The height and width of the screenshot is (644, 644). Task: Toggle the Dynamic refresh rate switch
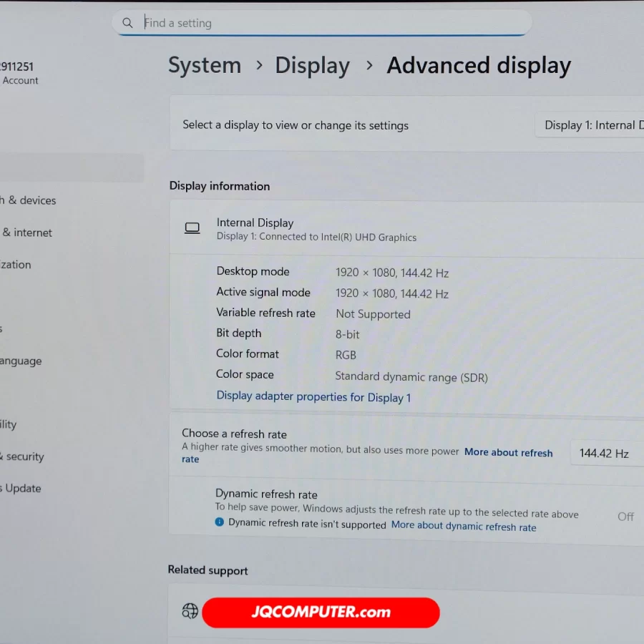(x=625, y=516)
